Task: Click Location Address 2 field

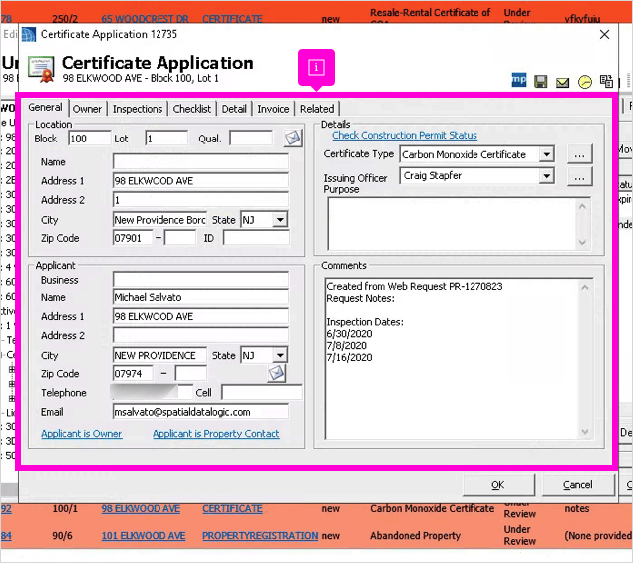Action: pos(201,200)
